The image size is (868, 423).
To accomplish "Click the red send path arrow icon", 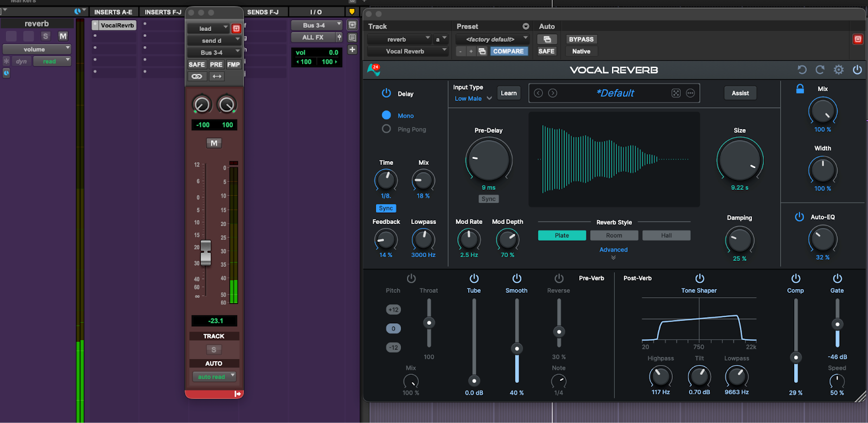I will point(238,394).
